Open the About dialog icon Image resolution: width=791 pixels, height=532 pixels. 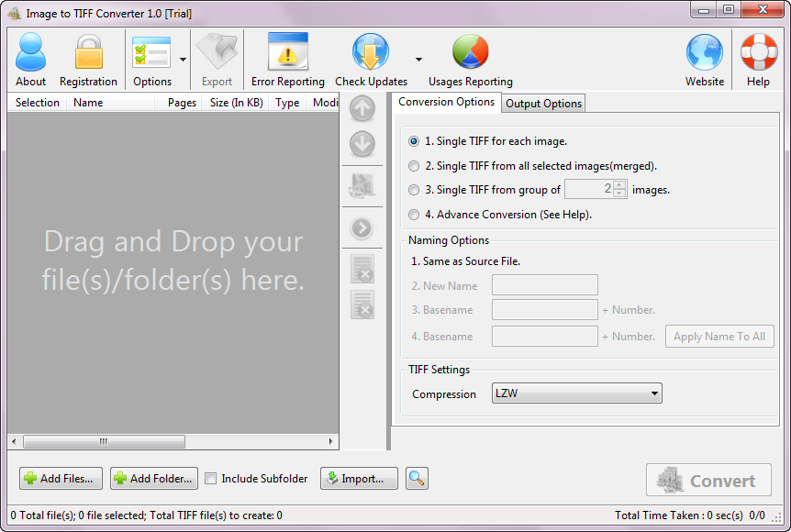point(31,52)
